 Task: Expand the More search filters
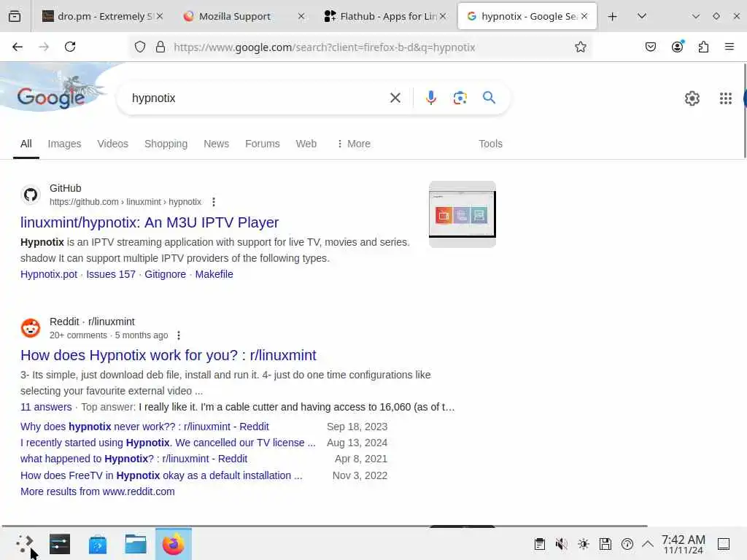(354, 144)
